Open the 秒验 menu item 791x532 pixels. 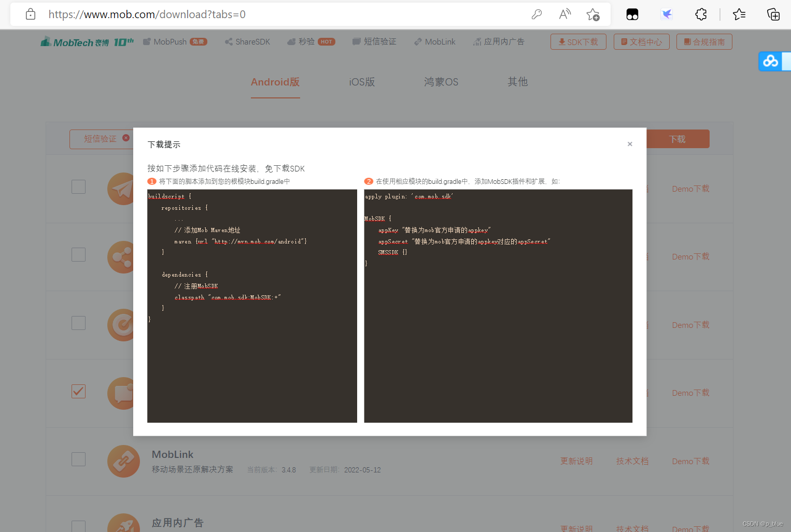pos(311,42)
